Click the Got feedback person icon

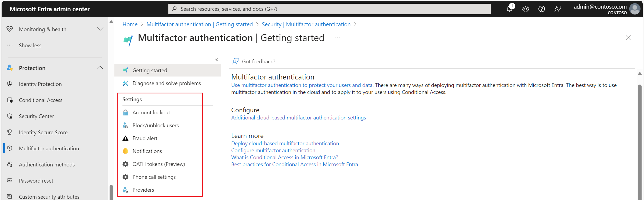click(236, 61)
